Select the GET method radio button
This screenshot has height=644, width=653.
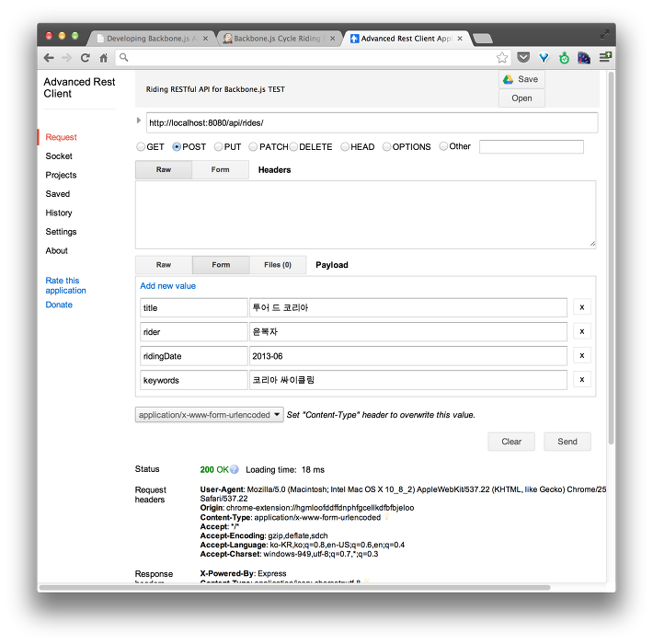[x=141, y=146]
